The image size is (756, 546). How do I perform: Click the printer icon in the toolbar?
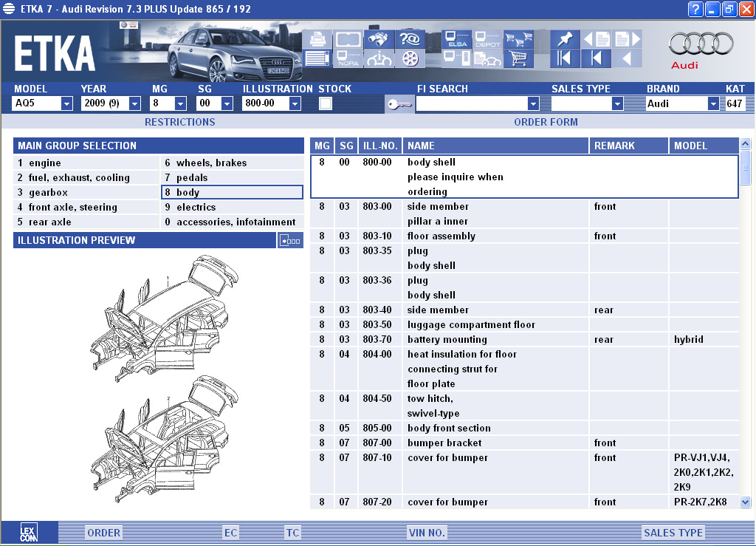pyautogui.click(x=317, y=39)
